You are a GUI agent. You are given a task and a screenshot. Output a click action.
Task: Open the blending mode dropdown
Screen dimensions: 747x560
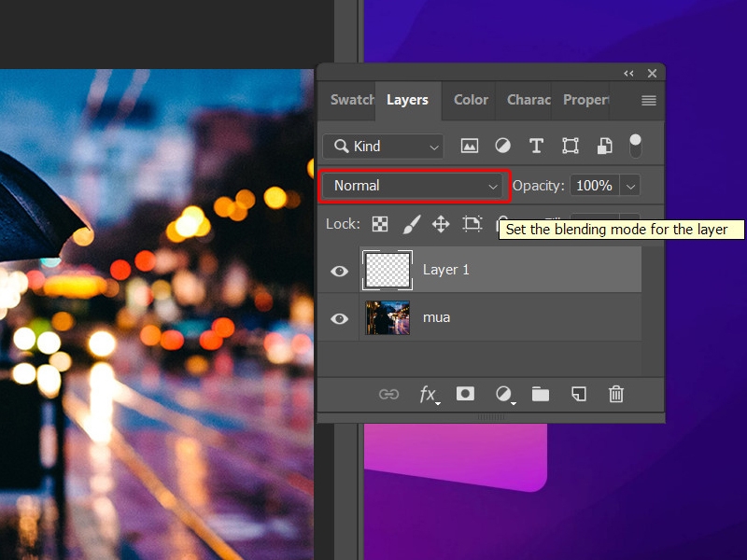pyautogui.click(x=414, y=186)
